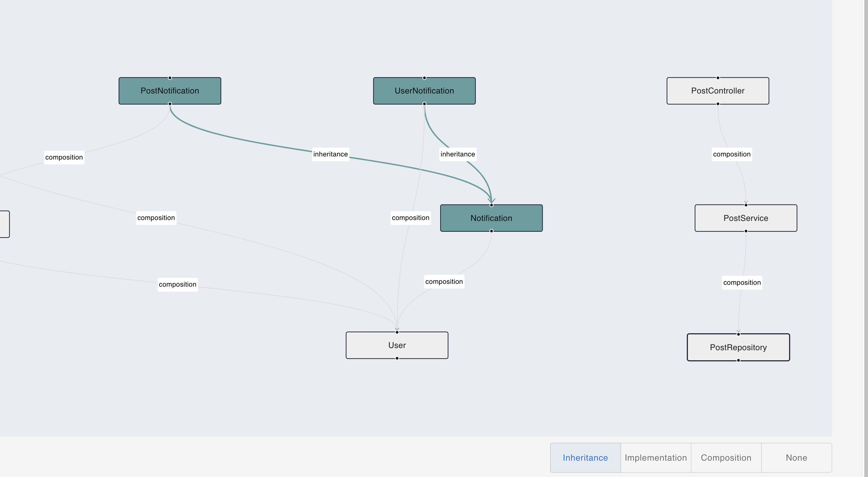This screenshot has width=868, height=477.
Task: Click composition label between PostController and PostService
Action: (732, 154)
